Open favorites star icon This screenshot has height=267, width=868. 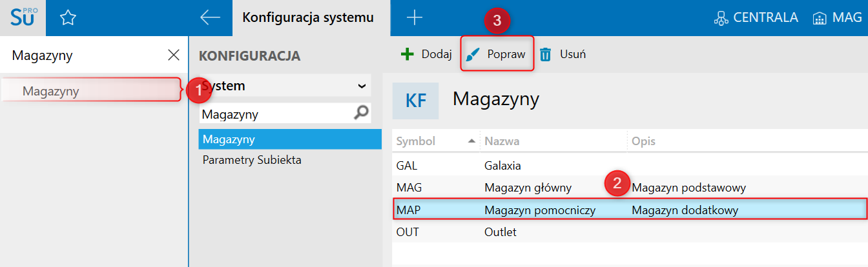click(68, 18)
